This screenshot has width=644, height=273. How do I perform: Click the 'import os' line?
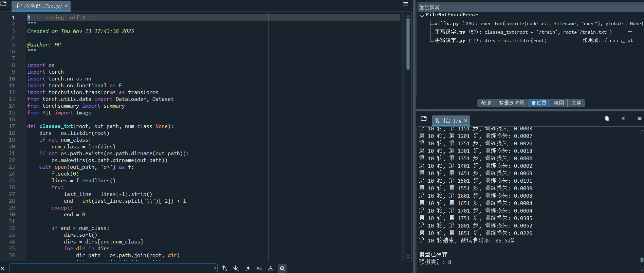pyautogui.click(x=41, y=65)
